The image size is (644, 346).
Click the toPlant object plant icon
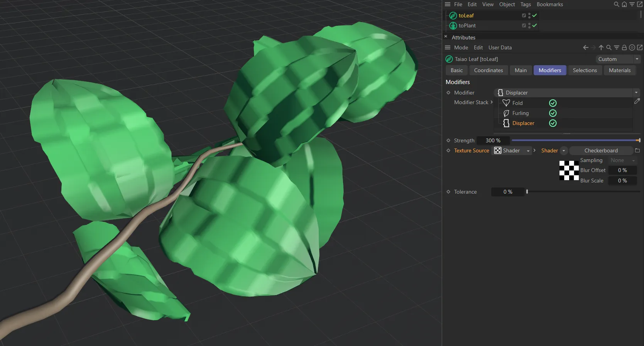coord(453,25)
